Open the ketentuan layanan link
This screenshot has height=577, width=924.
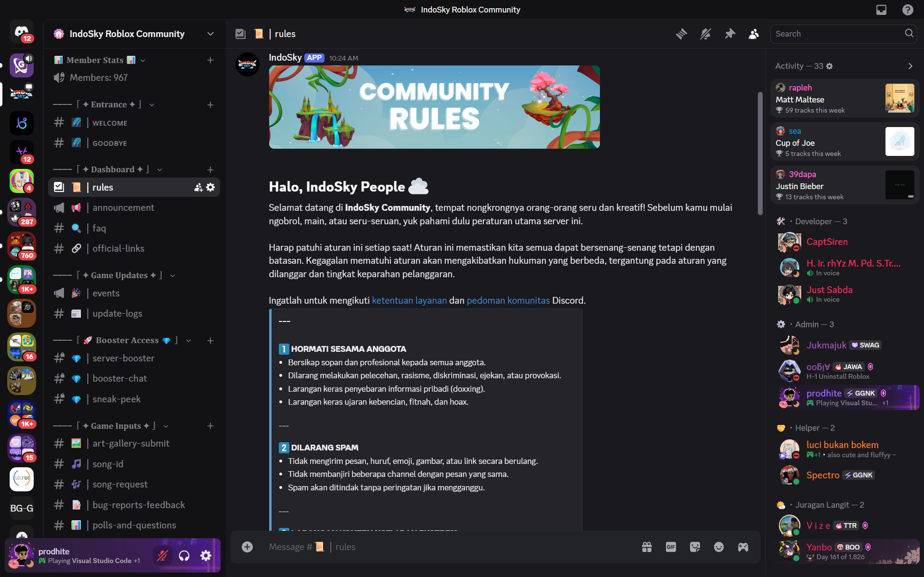pyautogui.click(x=409, y=300)
